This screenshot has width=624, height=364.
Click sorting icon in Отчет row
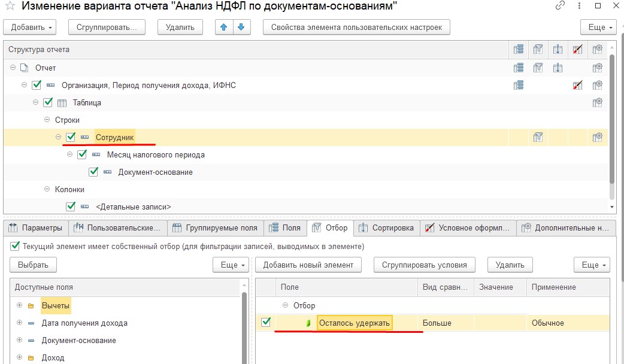click(558, 68)
